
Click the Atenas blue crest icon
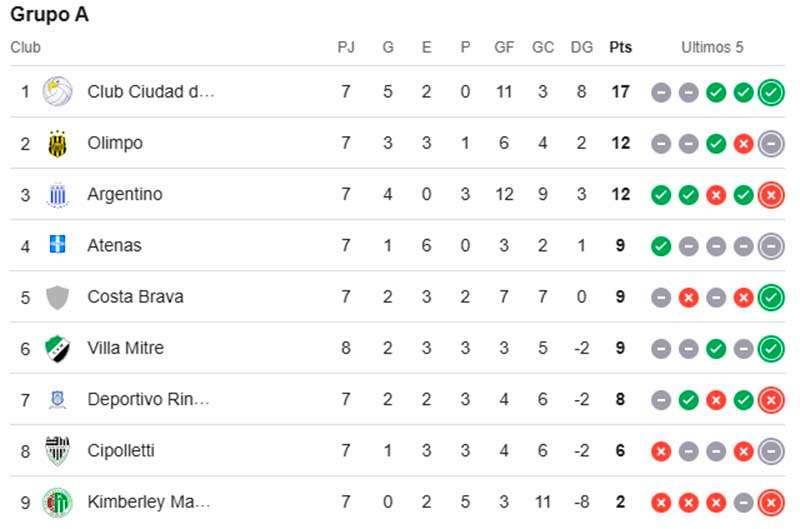coord(57,244)
